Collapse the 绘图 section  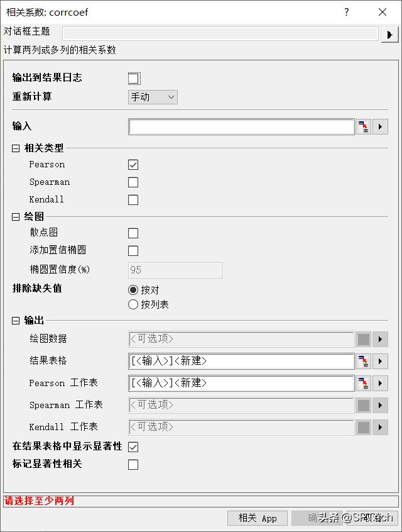16,217
